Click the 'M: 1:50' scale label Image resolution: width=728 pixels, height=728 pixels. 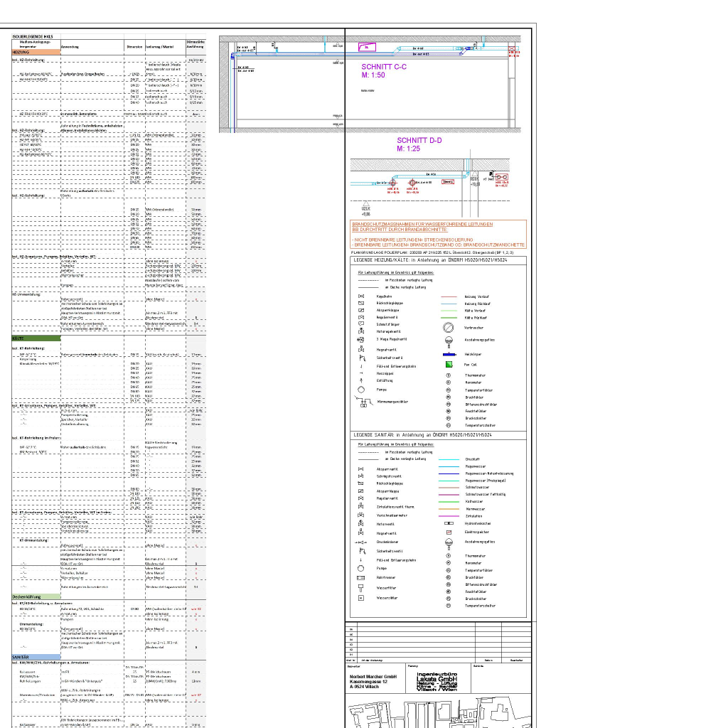pos(373,75)
